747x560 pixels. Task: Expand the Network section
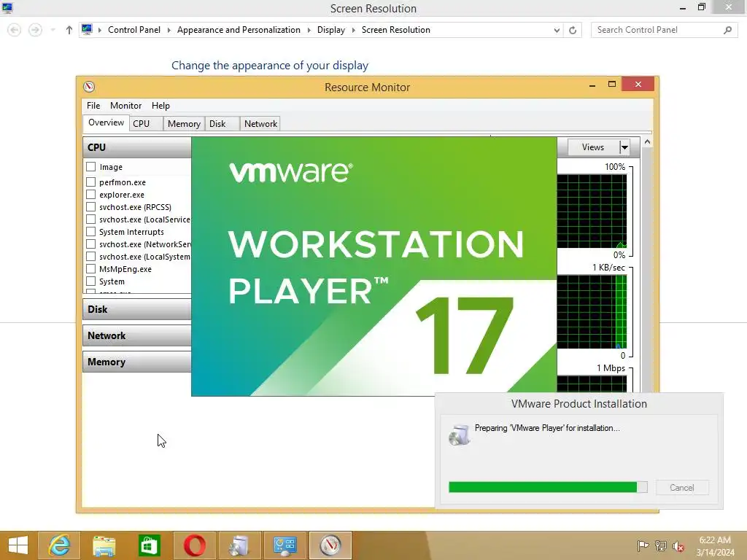pyautogui.click(x=137, y=335)
